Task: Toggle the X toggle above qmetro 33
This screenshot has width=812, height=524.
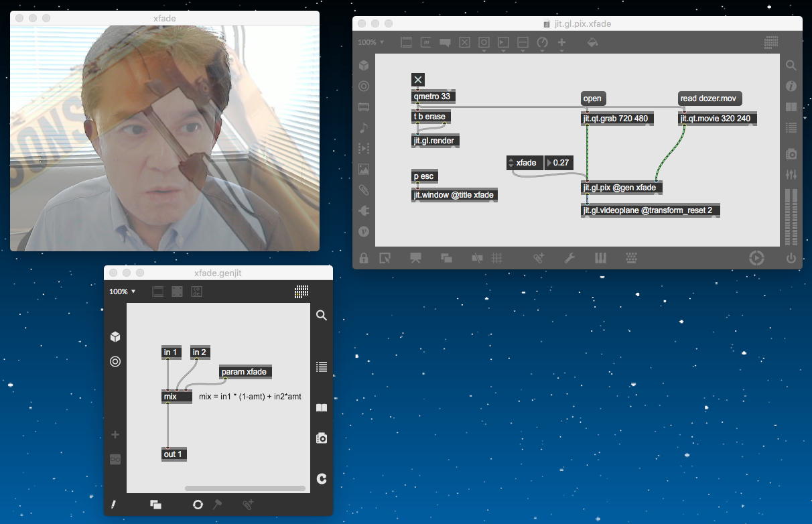Action: [x=418, y=80]
